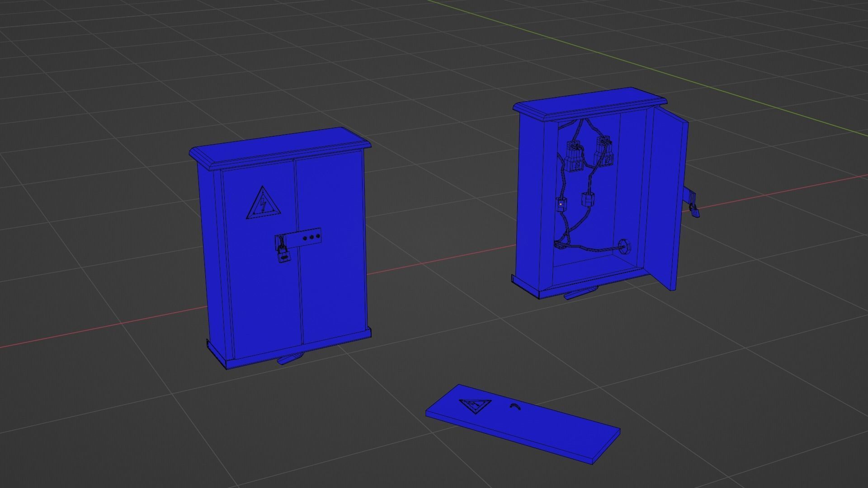The height and width of the screenshot is (488, 868).
Task: Select the flat door panel lying on floor
Action: [x=523, y=424]
